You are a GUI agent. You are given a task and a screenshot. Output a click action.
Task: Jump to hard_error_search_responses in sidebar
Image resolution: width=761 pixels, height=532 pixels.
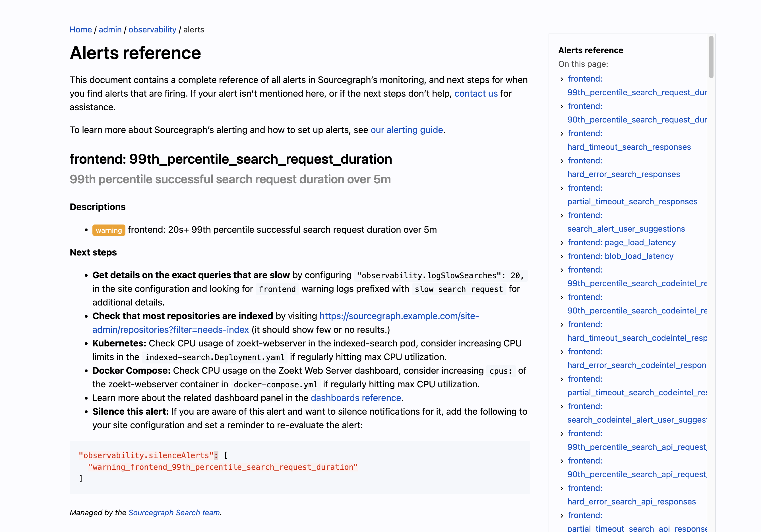(623, 167)
